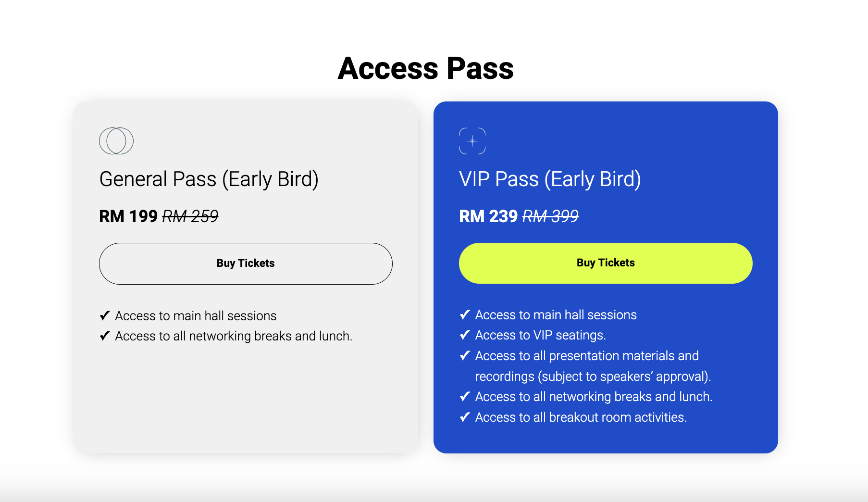Click Access to all breakout room activities text
The height and width of the screenshot is (502, 868).
tap(581, 417)
